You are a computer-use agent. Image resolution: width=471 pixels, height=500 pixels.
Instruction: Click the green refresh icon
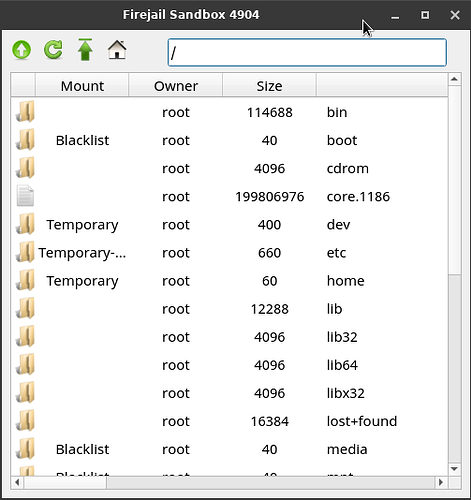click(x=53, y=50)
